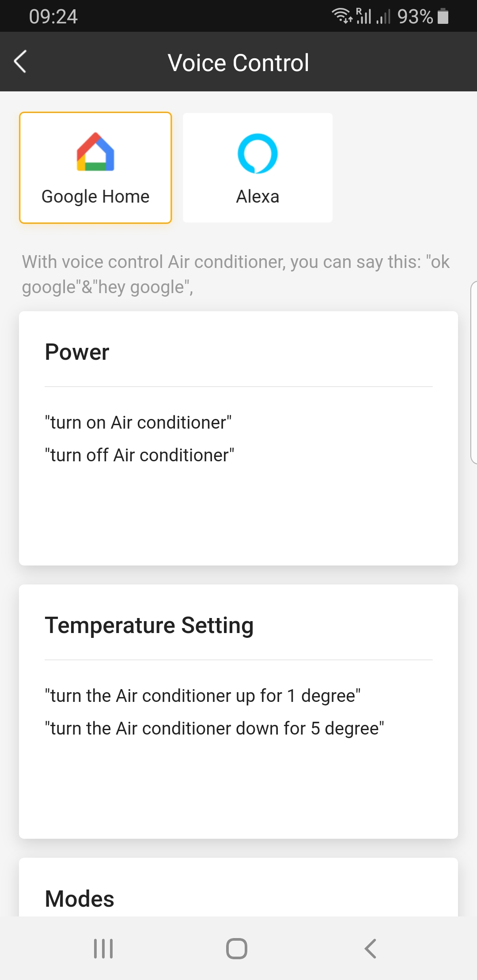
Task: Select the Alexa ring icon
Action: [x=257, y=153]
